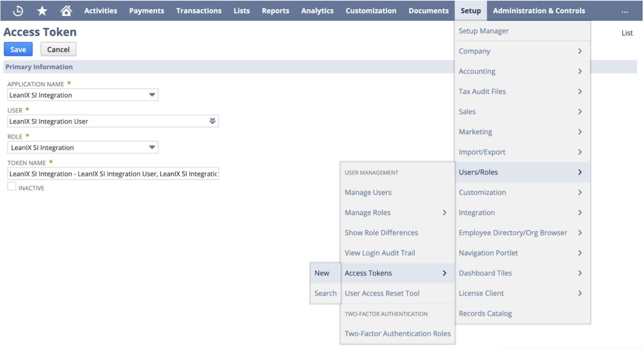This screenshot has height=351, width=644.
Task: Expand the Tax Audit Files submenu
Action: click(523, 91)
